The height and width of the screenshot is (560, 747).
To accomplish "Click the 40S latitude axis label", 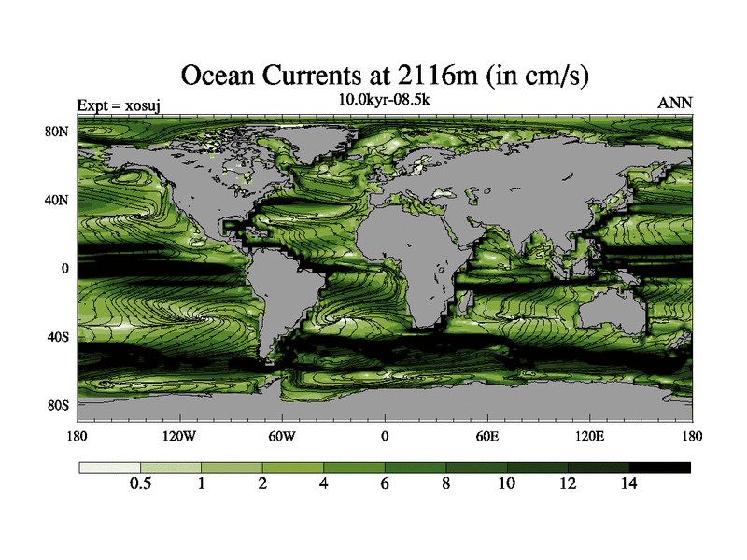I will tap(60, 336).
